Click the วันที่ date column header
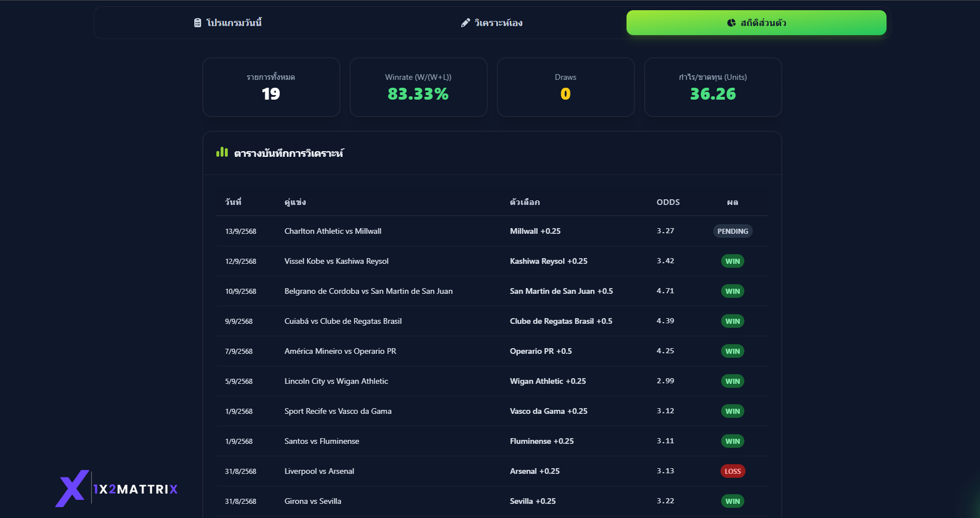This screenshot has width=980, height=518. click(233, 202)
